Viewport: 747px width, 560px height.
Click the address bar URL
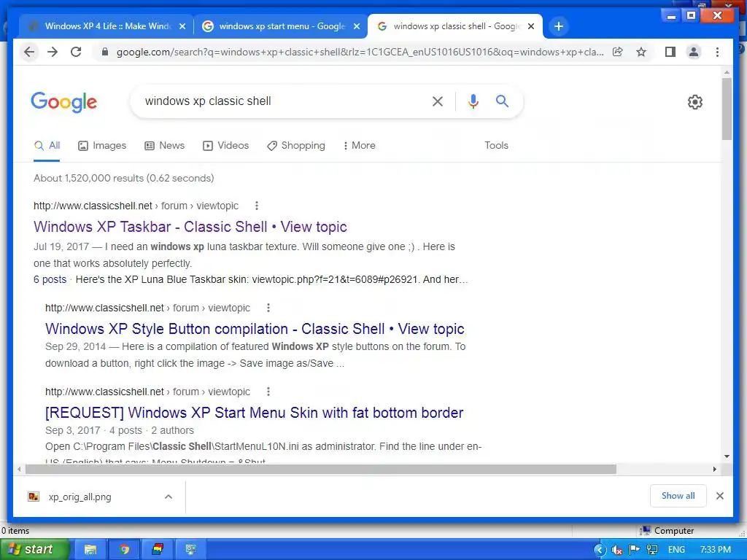click(x=360, y=52)
